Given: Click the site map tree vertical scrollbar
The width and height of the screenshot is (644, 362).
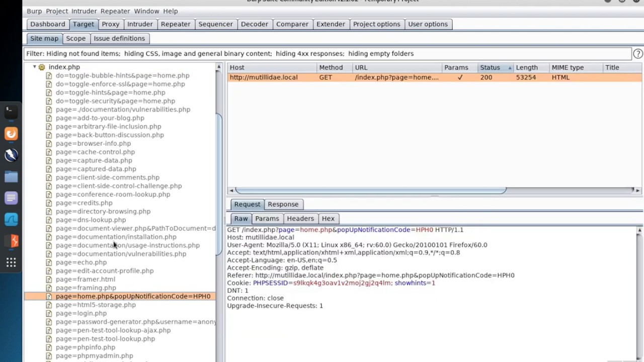Looking at the screenshot, I should point(219,185).
